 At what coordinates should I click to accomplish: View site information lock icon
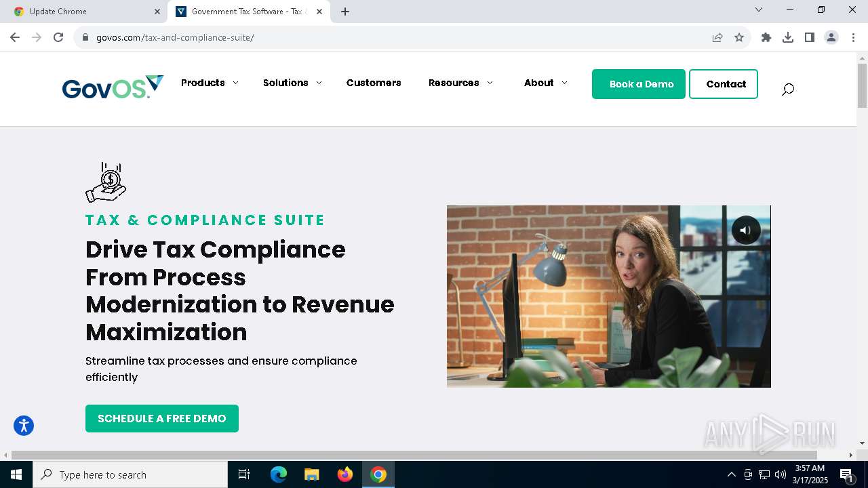(85, 37)
